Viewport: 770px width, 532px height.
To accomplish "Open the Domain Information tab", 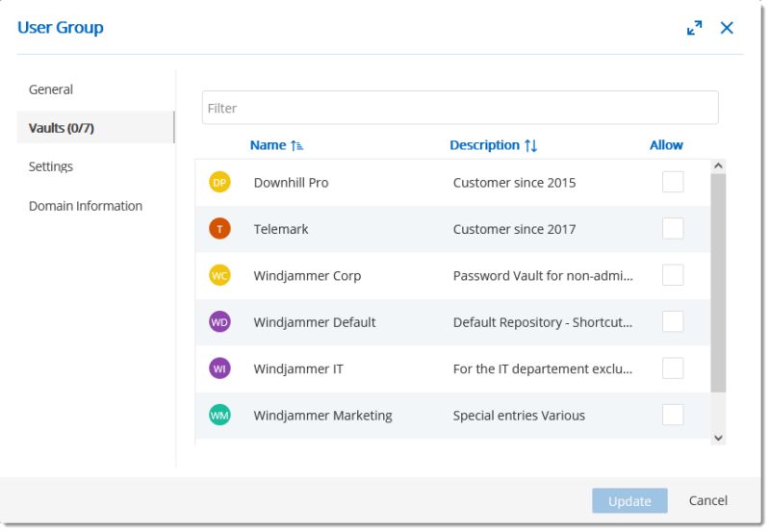I will point(86,206).
